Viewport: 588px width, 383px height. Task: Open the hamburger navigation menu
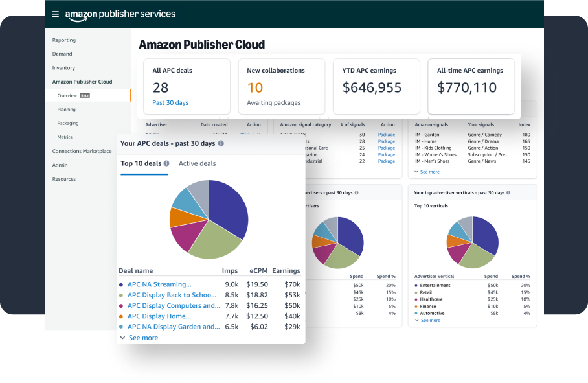pyautogui.click(x=55, y=14)
